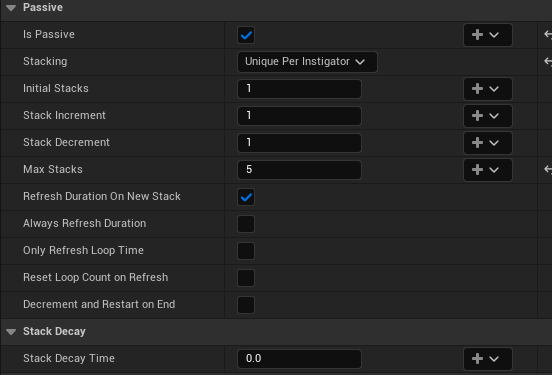Enable Decrement and Restart on End
This screenshot has height=375, width=552.
(246, 305)
